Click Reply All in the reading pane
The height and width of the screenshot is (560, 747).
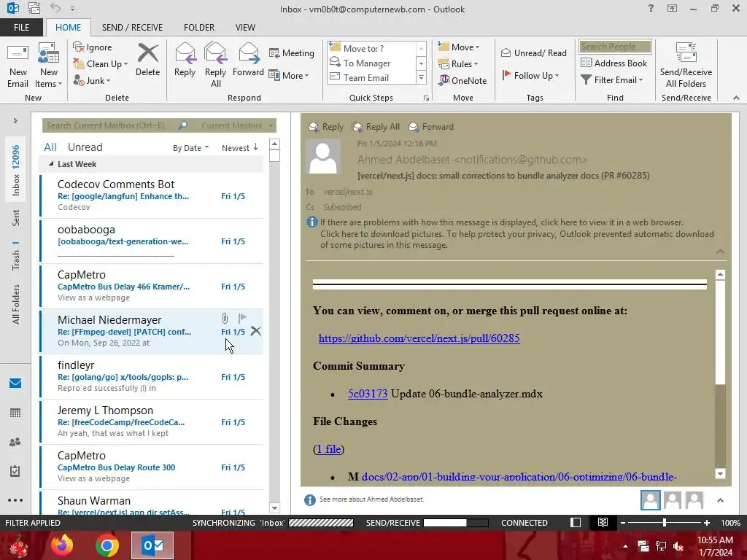(376, 127)
